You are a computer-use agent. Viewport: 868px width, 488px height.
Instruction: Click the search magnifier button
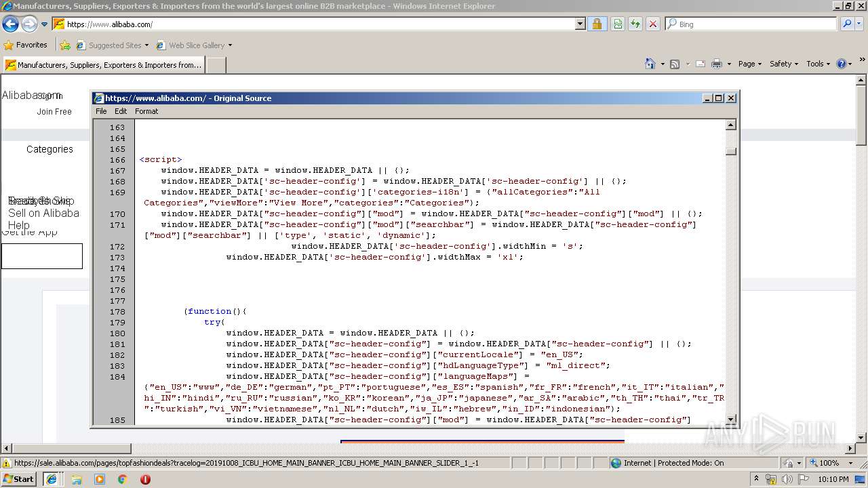pos(846,24)
